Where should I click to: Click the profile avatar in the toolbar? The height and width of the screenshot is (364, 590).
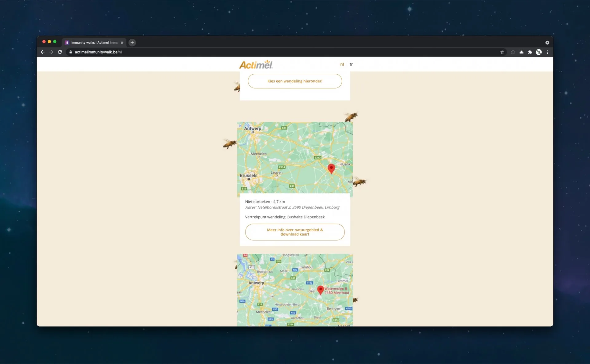(539, 52)
